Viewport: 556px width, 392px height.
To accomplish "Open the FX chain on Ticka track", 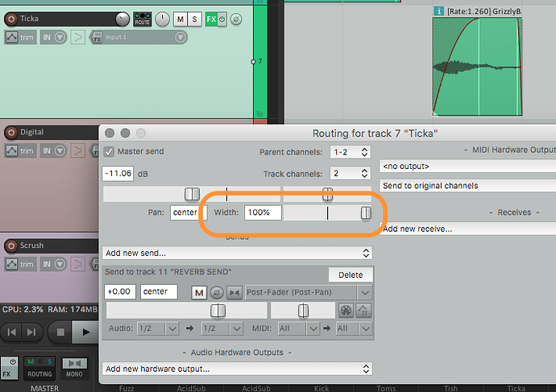I will click(x=211, y=19).
